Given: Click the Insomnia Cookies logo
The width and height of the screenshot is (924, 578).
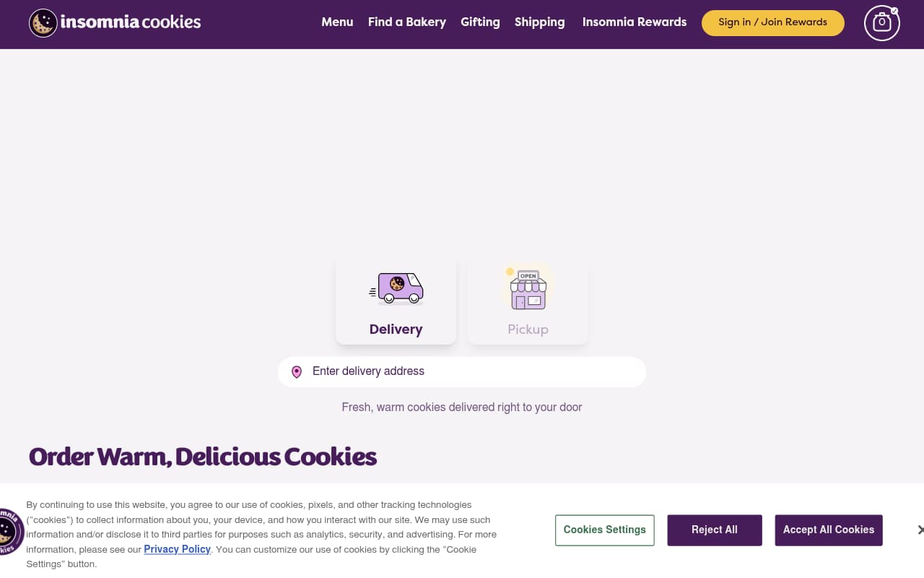Looking at the screenshot, I should click(114, 22).
